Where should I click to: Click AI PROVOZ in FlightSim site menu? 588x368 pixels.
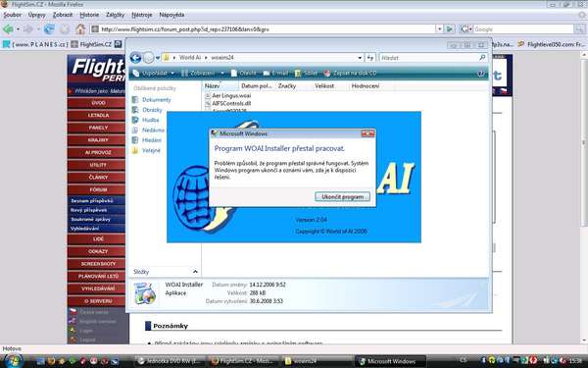98,152
